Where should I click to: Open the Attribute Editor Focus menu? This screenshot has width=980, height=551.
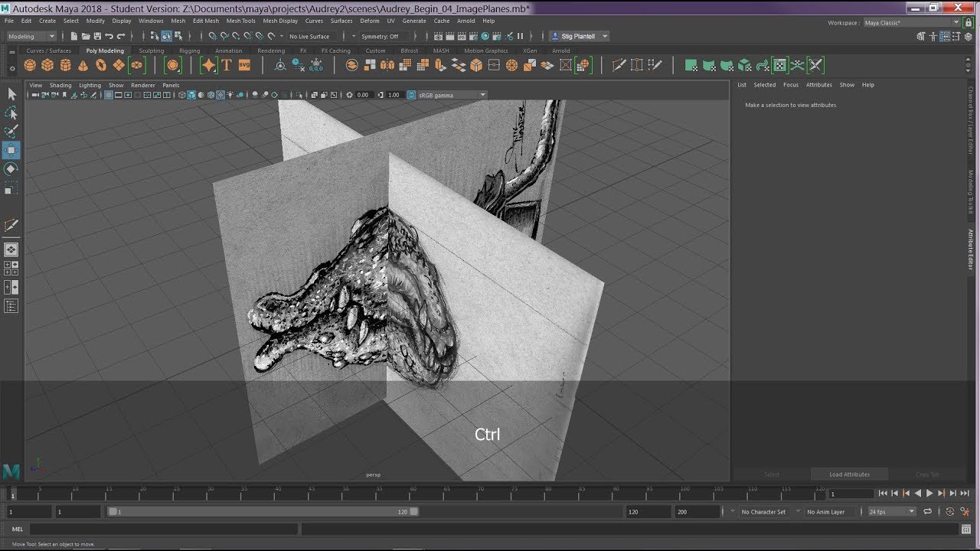click(x=791, y=85)
